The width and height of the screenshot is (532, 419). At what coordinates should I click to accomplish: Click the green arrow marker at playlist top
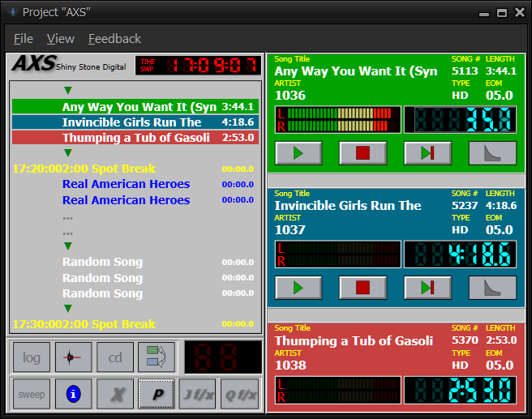click(x=68, y=91)
